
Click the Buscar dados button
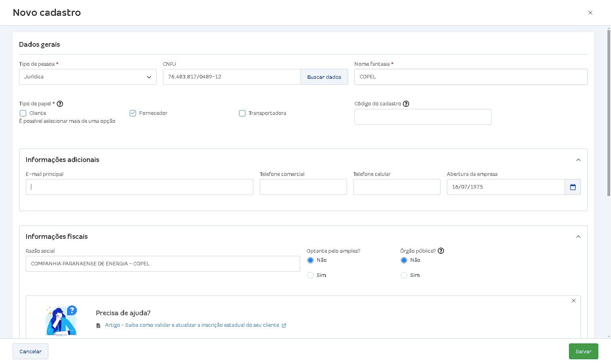tap(324, 77)
